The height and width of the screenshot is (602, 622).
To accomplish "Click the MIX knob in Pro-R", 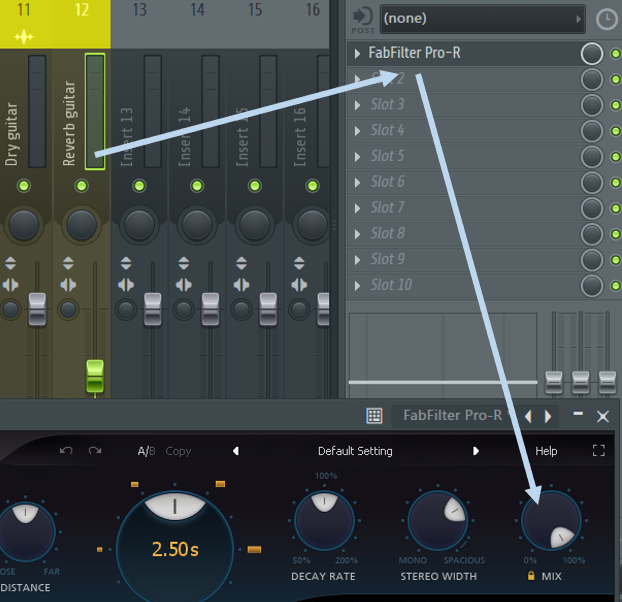I will [x=551, y=520].
